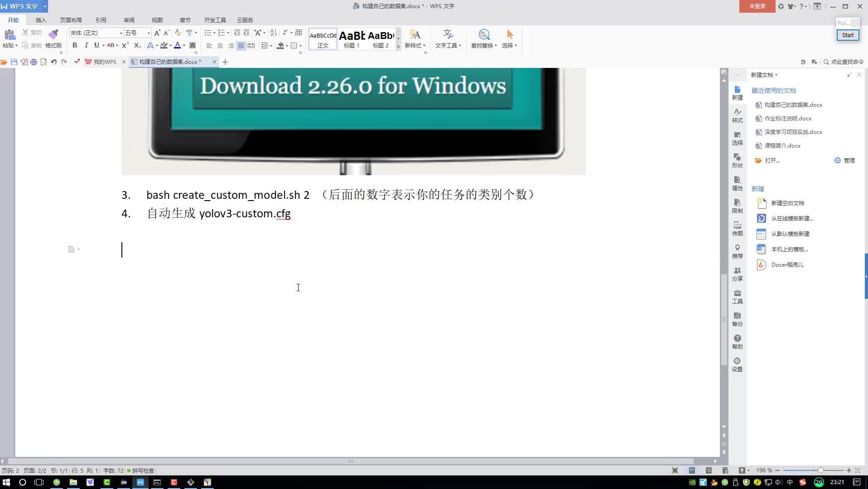Image resolution: width=868 pixels, height=489 pixels.
Task: Switch to the 引用 ribbon tab
Action: (x=101, y=20)
